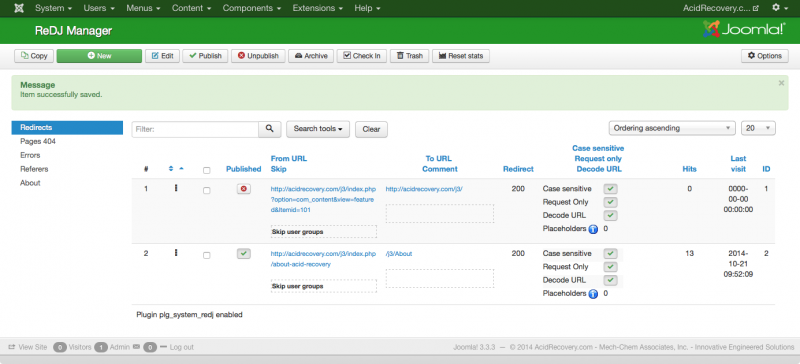Click the Clear filter button
Viewport: 800px width, 364px height.
tap(371, 129)
